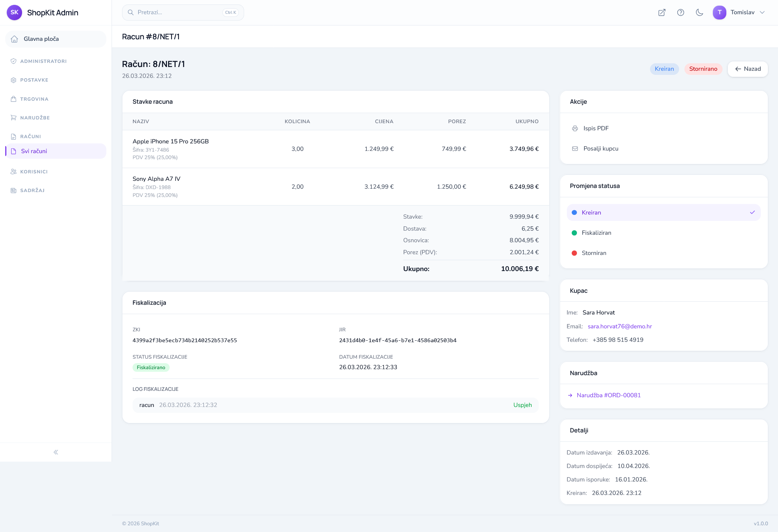This screenshot has width=778, height=532.
Task: Open the help question mark icon
Action: [681, 12]
